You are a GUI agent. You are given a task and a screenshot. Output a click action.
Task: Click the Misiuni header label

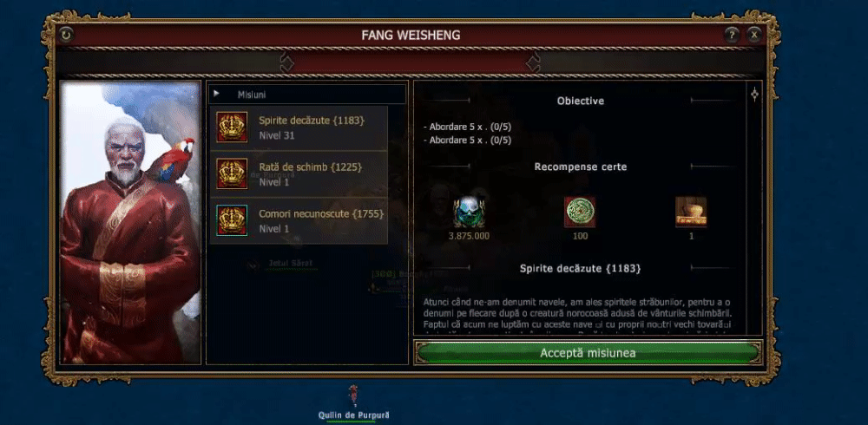click(252, 95)
